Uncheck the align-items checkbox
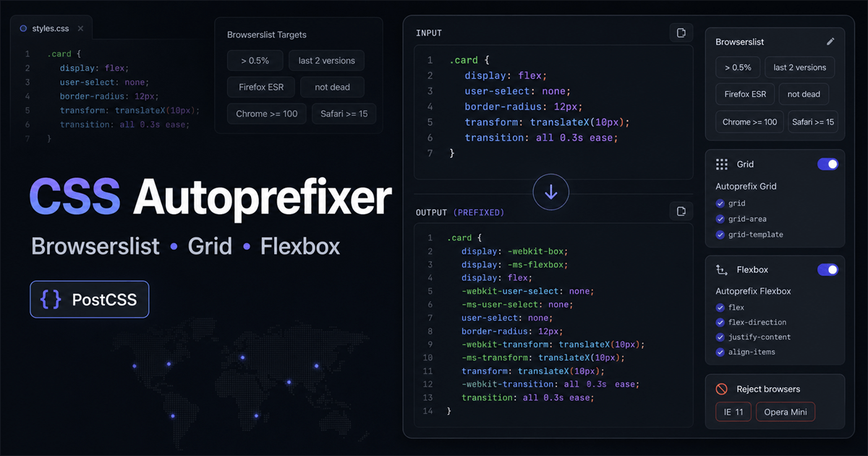This screenshot has width=868, height=456. click(x=720, y=352)
